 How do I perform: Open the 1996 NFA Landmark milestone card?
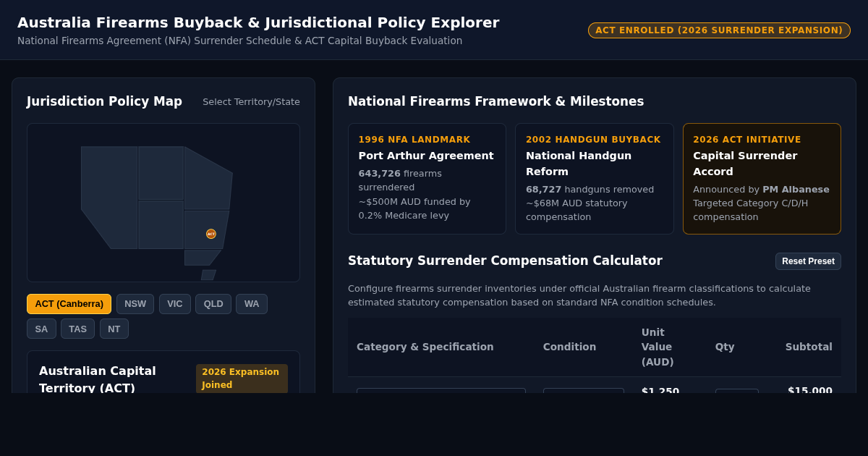click(x=427, y=179)
